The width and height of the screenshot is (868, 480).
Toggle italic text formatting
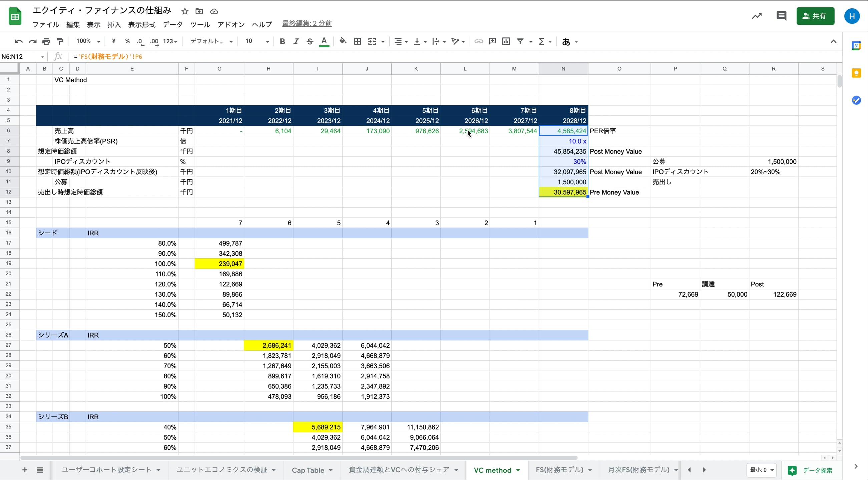(x=296, y=41)
